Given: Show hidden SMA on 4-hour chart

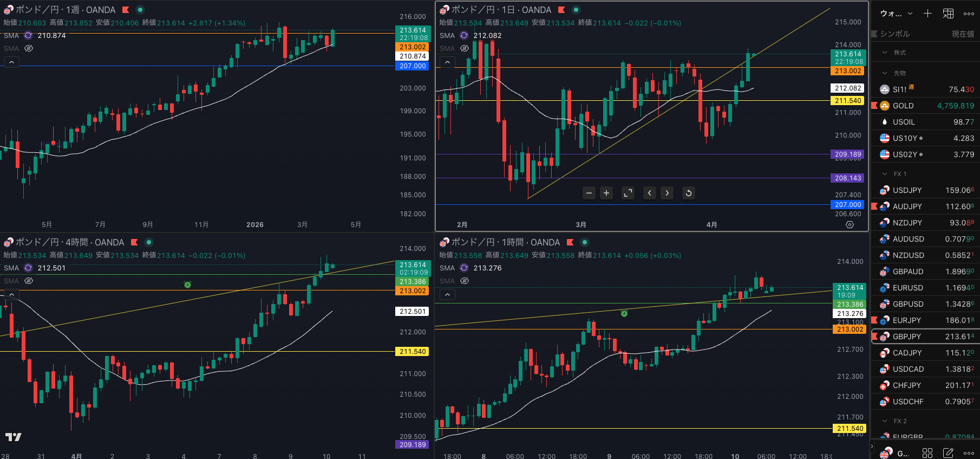Looking at the screenshot, I should (x=29, y=281).
